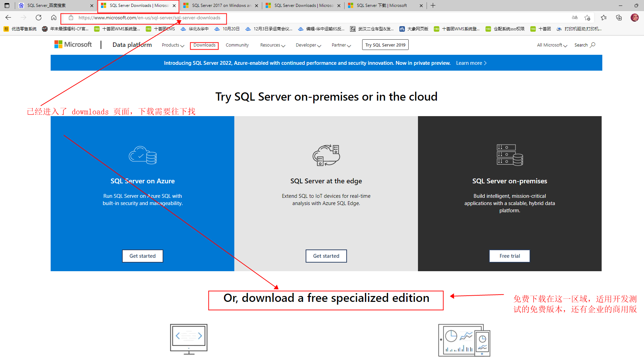Expand the Products menu
This screenshot has height=357, width=644.
tap(173, 45)
